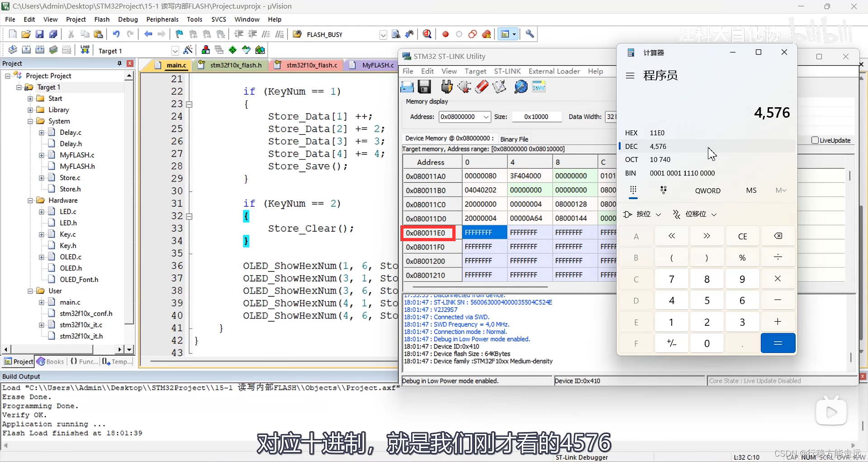Screen dimensions: 868x462
Task: Open the Configuration wrench icon
Action: [530, 34]
